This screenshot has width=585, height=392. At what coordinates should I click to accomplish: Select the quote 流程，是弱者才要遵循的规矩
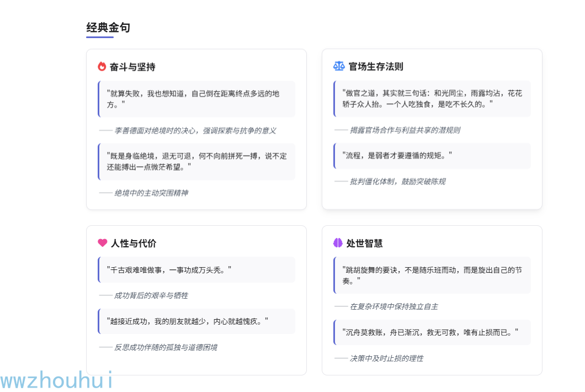(432, 156)
